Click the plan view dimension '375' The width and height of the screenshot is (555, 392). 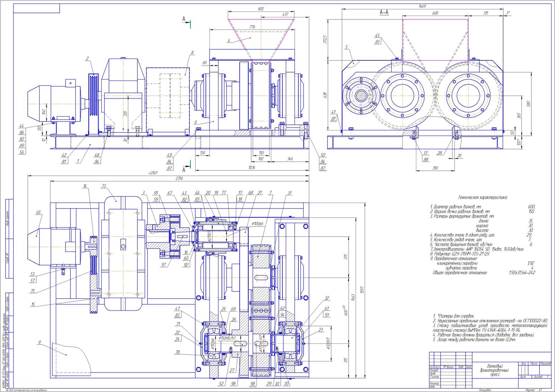(x=345, y=257)
